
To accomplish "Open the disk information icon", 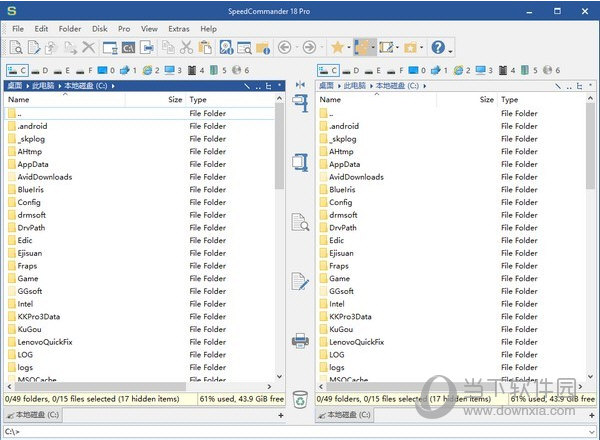I will (226, 47).
